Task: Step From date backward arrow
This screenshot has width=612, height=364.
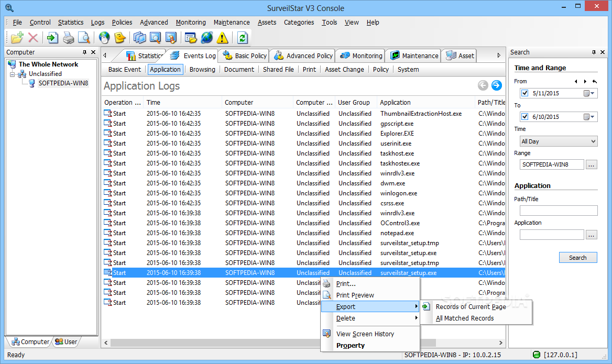Action: point(576,81)
